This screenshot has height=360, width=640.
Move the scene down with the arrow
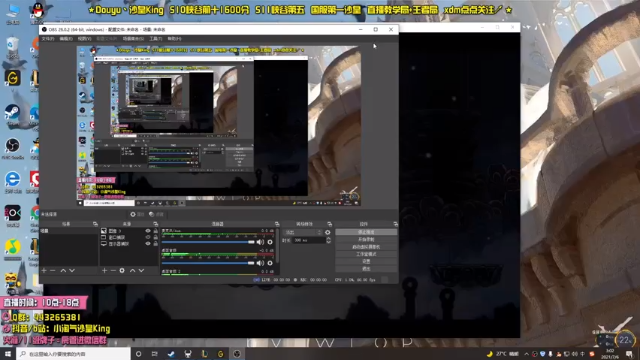[72, 271]
